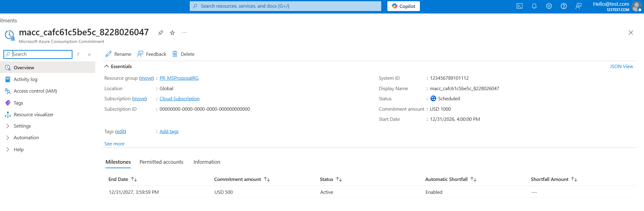Toggle expand/collapse all menu groups
Screen dimensions: 644x211
[x=78, y=54]
